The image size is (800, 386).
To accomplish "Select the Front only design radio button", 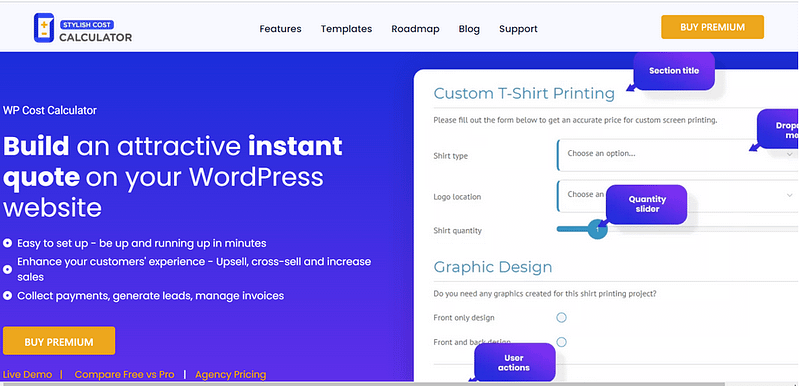I will point(561,318).
